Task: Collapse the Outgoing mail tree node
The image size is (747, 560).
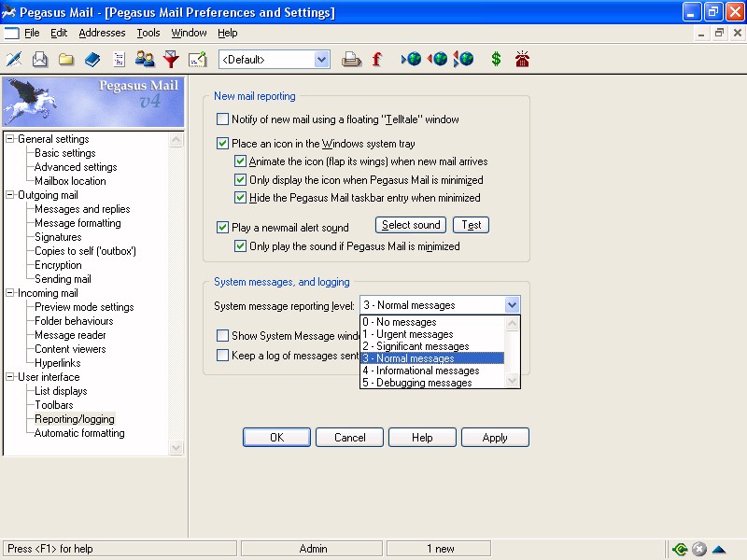Action: pyautogui.click(x=9, y=195)
